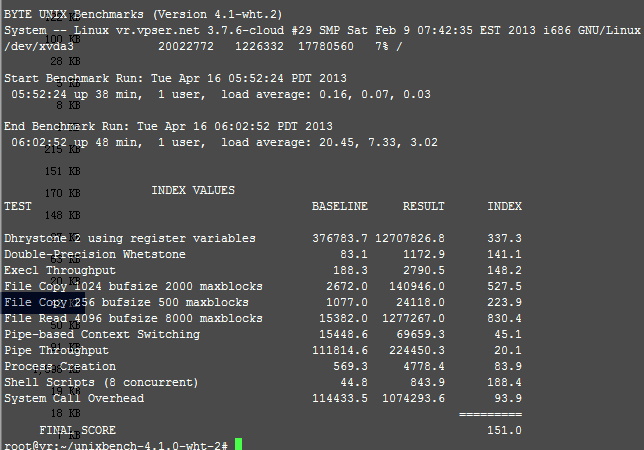This screenshot has width=644, height=450.
Task: Click the 'FINAL SCORE' label
Action: coord(78,431)
